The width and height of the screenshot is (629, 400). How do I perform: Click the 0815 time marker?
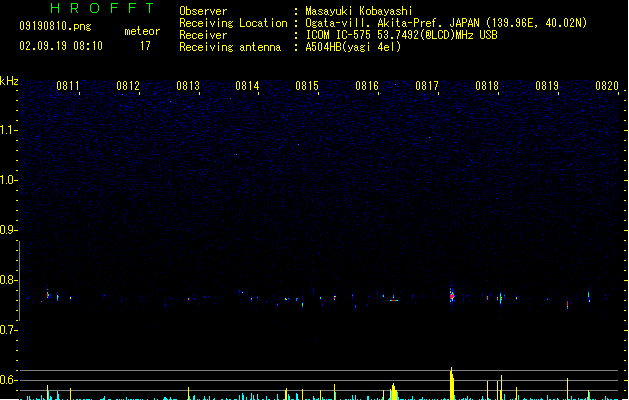307,86
